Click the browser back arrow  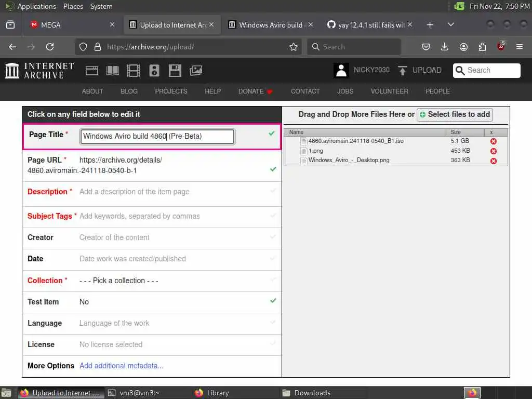[x=12, y=47]
